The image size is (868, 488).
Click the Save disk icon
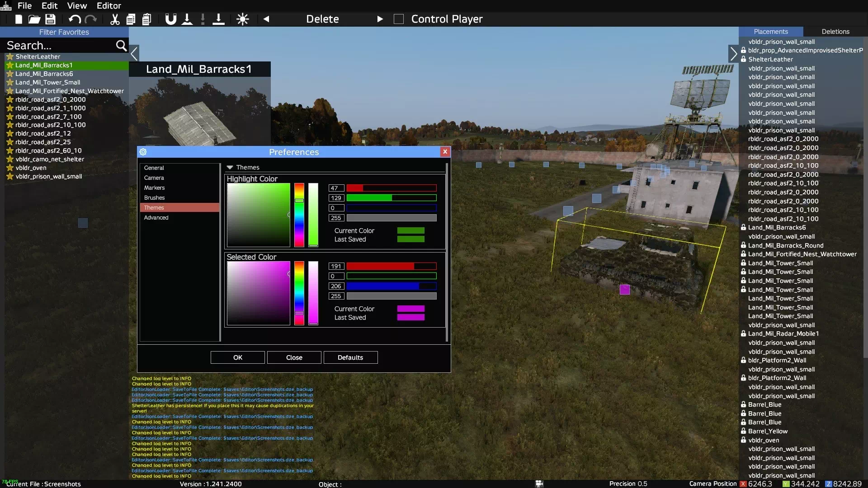click(x=50, y=19)
